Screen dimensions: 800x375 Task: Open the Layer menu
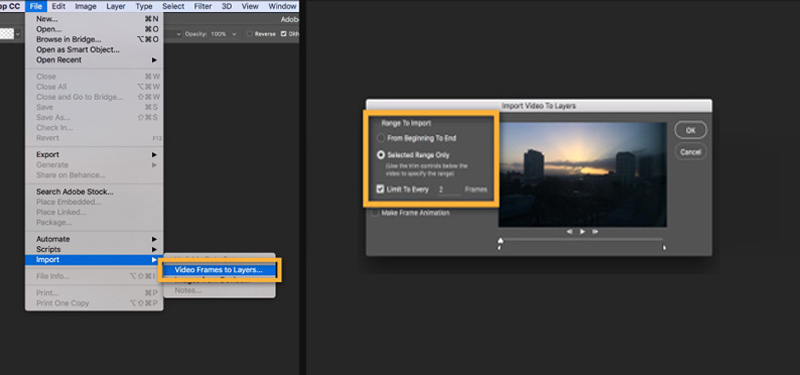[x=116, y=6]
